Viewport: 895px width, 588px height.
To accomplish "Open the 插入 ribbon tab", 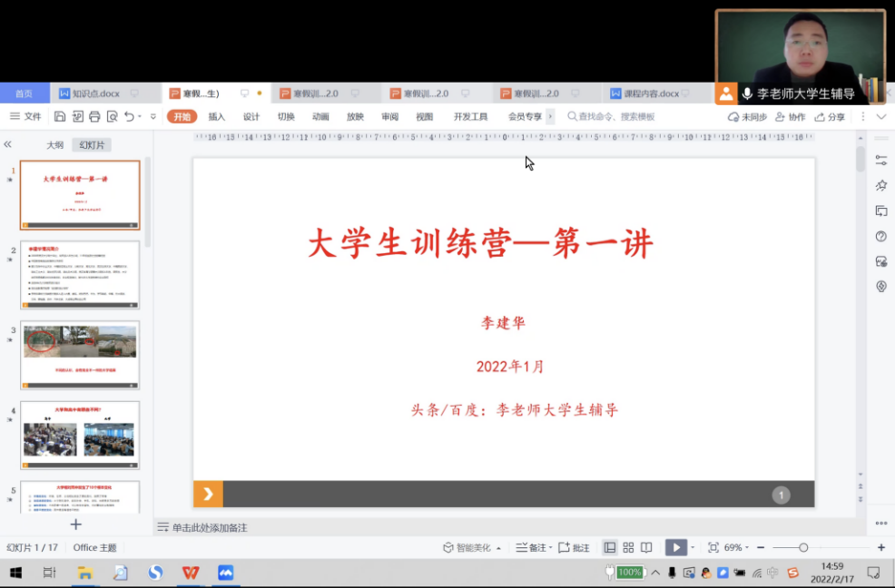I will pyautogui.click(x=217, y=117).
